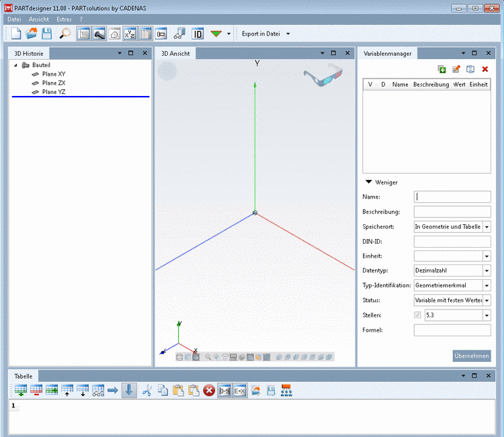504x437 pixels.
Task: Open the Ansicht menu
Action: pos(39,19)
